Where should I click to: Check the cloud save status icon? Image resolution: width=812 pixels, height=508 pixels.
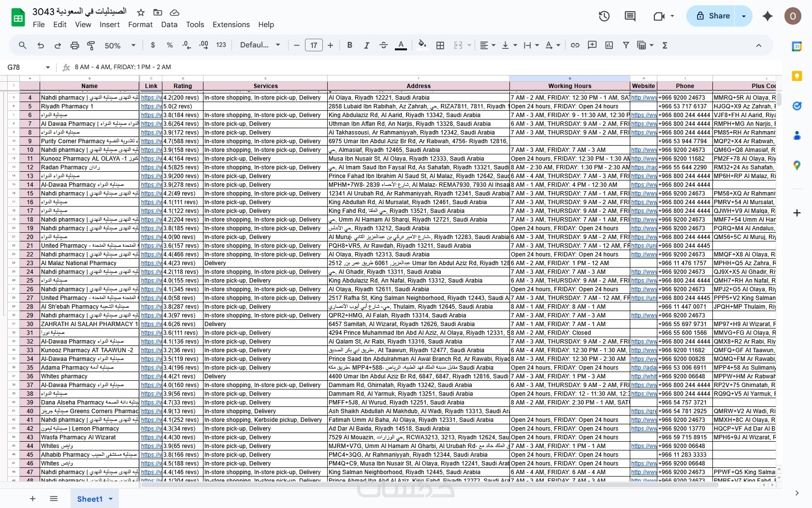[x=174, y=12]
